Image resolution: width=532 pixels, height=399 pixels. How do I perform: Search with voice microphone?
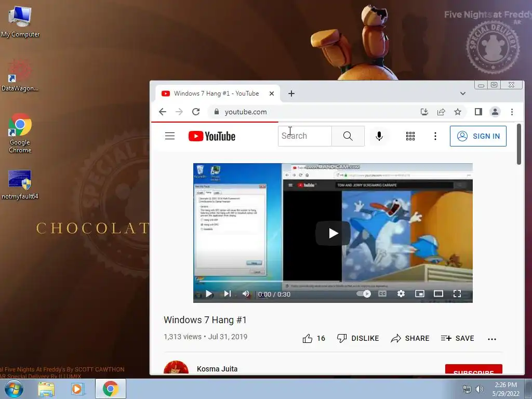coord(379,136)
